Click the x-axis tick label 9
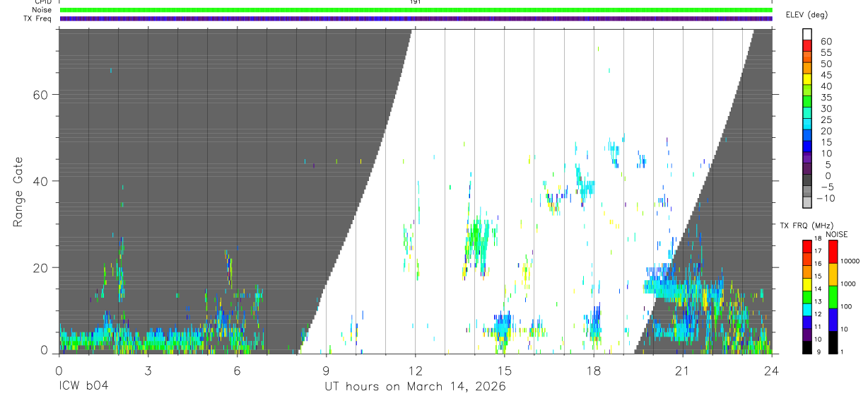 pyautogui.click(x=326, y=371)
